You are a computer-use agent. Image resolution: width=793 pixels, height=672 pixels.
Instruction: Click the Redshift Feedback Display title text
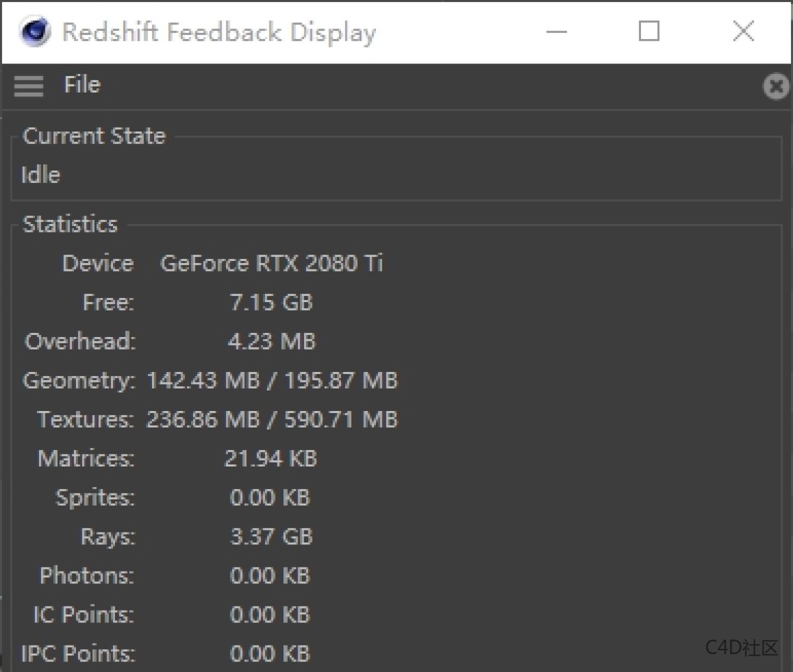point(218,31)
